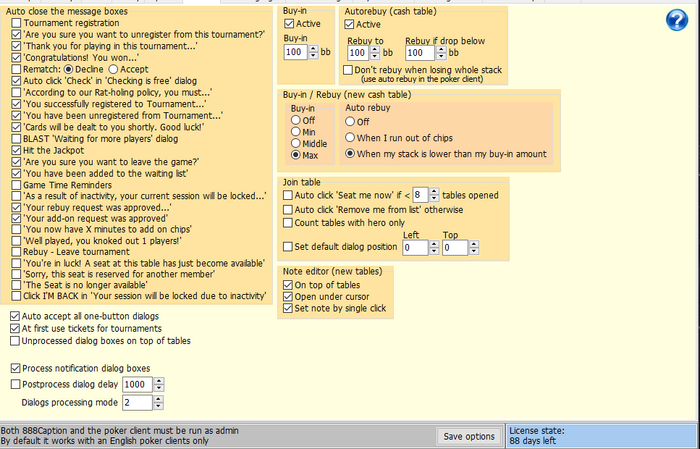Screen dimensions: 700x449
Task: Toggle 'Thank you for playing in this tournament' checkbox
Action: pyautogui.click(x=16, y=46)
